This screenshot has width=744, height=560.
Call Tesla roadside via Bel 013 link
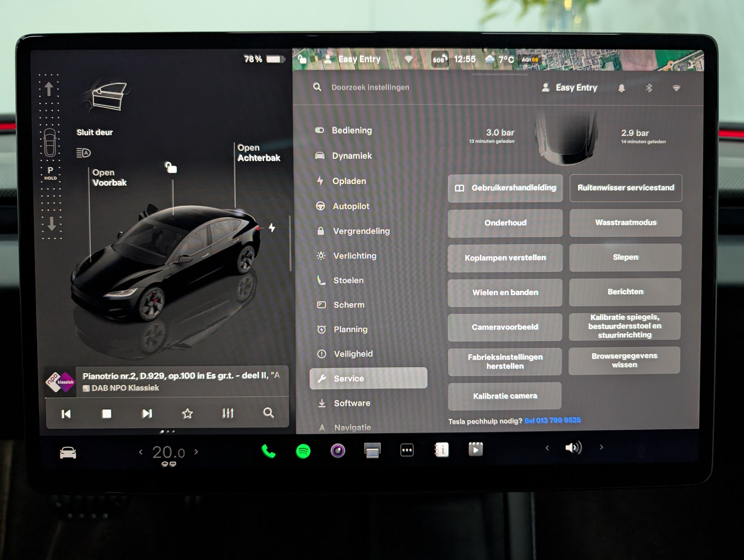552,420
